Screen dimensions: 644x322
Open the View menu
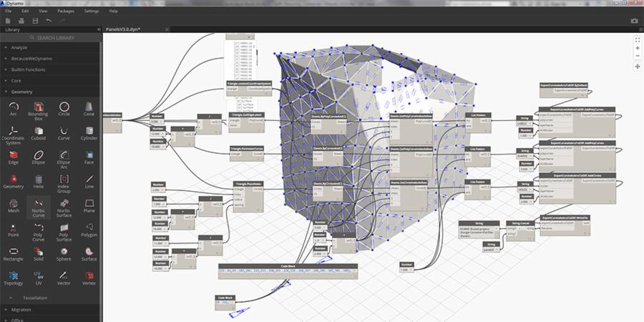point(43,11)
